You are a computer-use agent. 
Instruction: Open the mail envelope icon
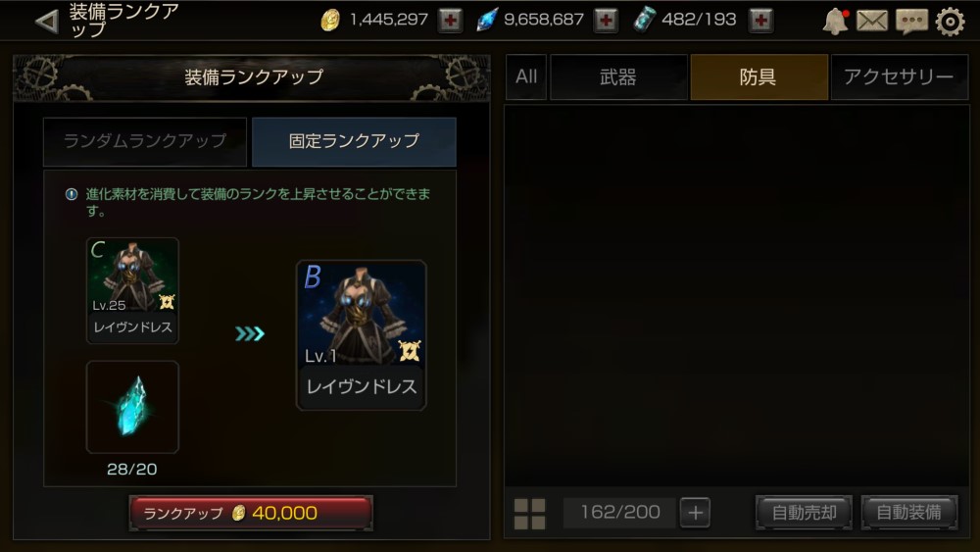coord(872,22)
